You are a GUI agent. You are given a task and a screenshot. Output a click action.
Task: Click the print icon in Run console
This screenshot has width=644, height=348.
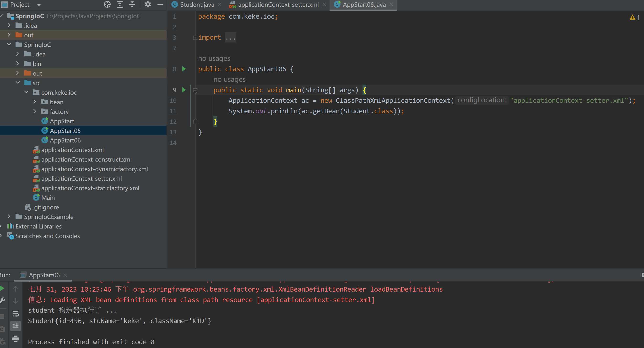16,338
